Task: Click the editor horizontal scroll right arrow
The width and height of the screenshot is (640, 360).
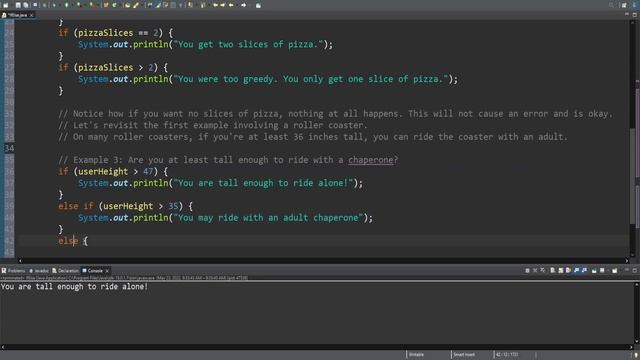Action: (627, 260)
